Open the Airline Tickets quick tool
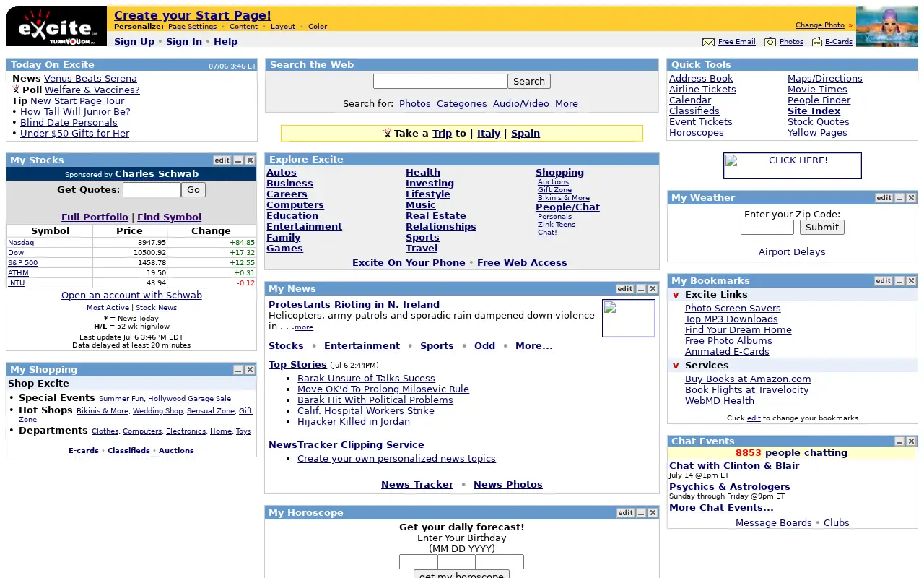 coord(702,90)
